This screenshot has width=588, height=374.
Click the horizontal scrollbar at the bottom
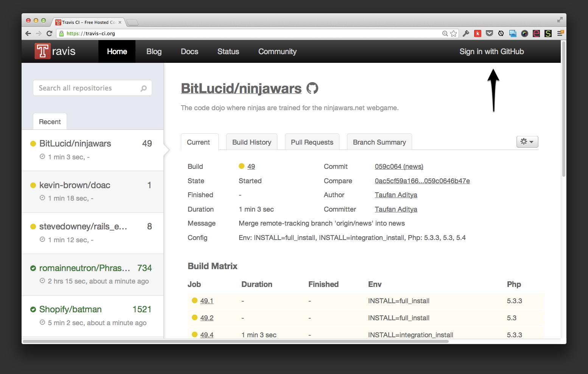pos(235,341)
